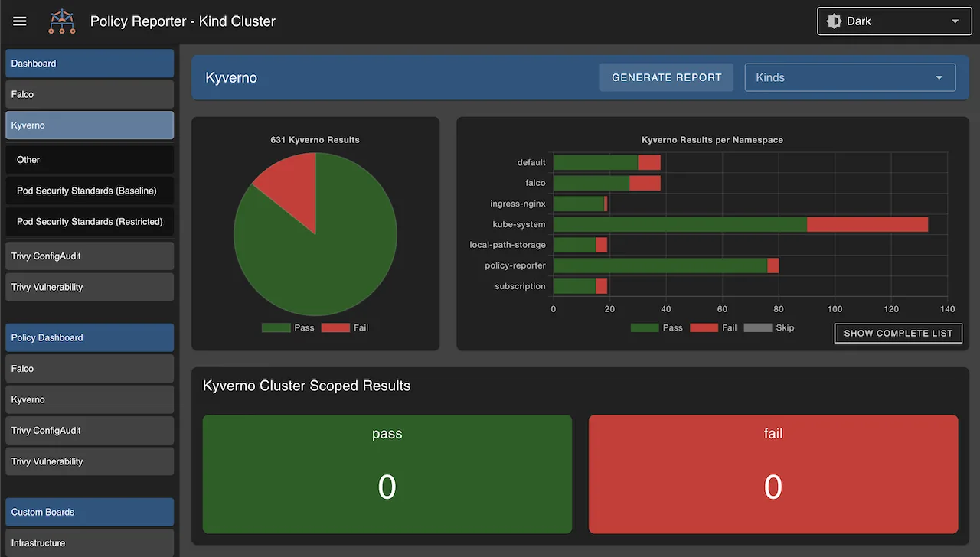
Task: Open the Kinds dropdown
Action: pos(850,77)
